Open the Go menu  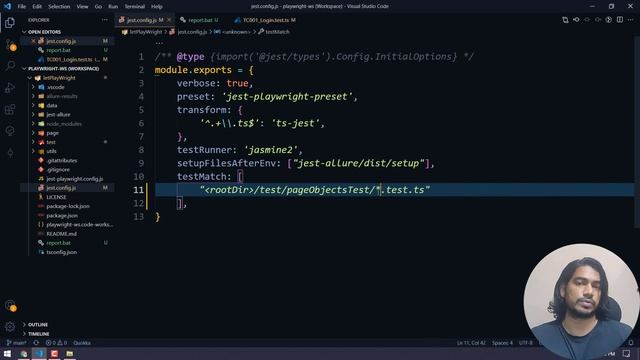click(98, 7)
